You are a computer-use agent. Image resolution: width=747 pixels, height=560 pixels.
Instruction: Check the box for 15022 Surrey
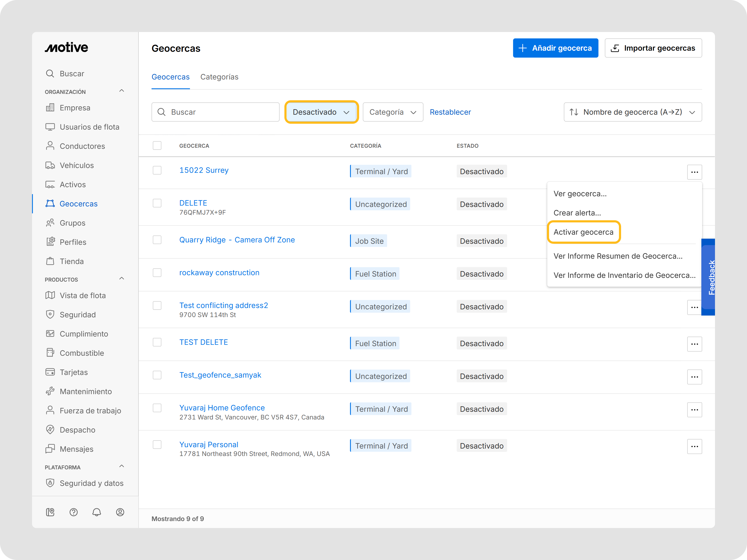(157, 170)
